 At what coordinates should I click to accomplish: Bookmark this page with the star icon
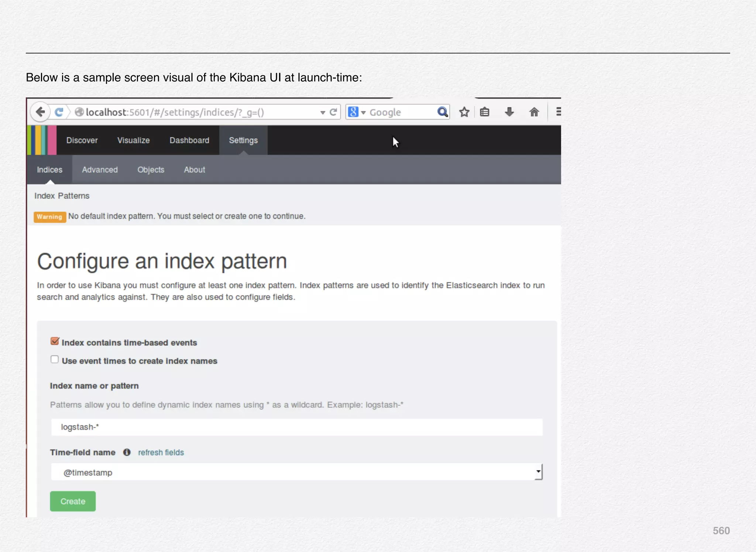(x=464, y=112)
